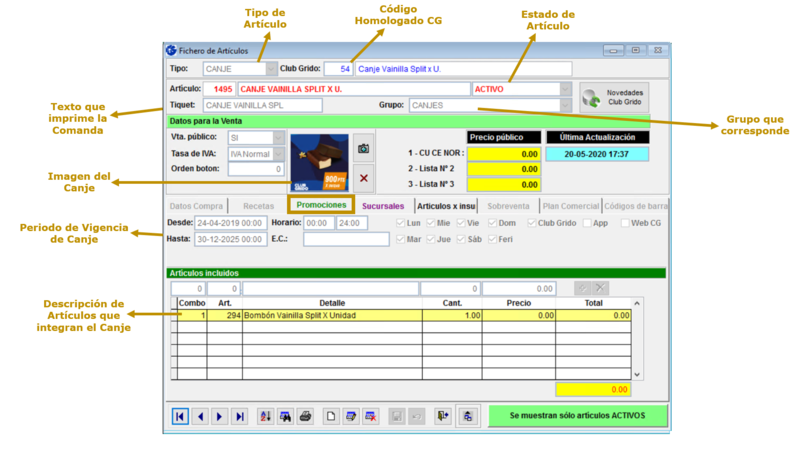Click the exit door icon in toolbar
The width and height of the screenshot is (800, 463).
444,416
